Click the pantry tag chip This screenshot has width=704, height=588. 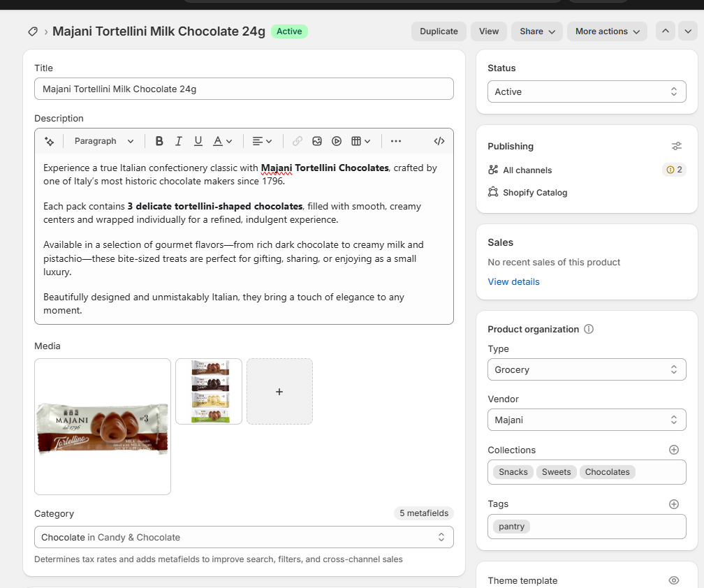pyautogui.click(x=511, y=526)
